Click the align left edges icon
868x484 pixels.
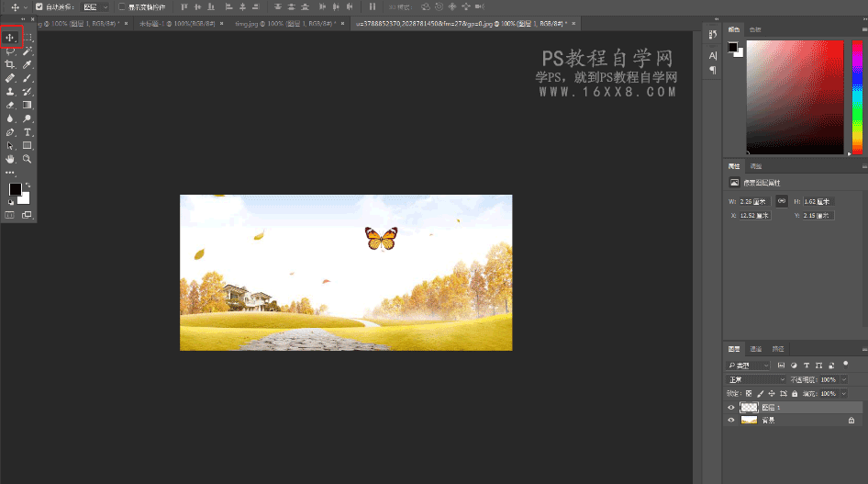click(228, 6)
